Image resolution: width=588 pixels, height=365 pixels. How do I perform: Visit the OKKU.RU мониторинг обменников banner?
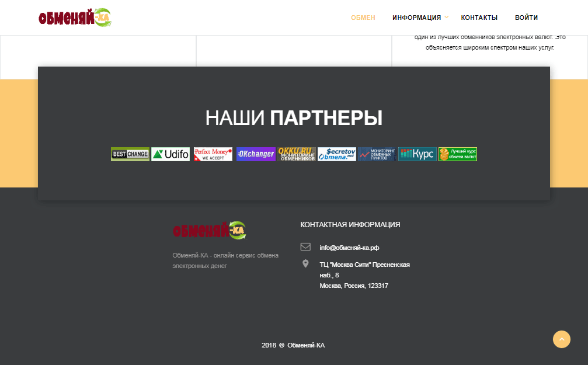[x=296, y=154]
